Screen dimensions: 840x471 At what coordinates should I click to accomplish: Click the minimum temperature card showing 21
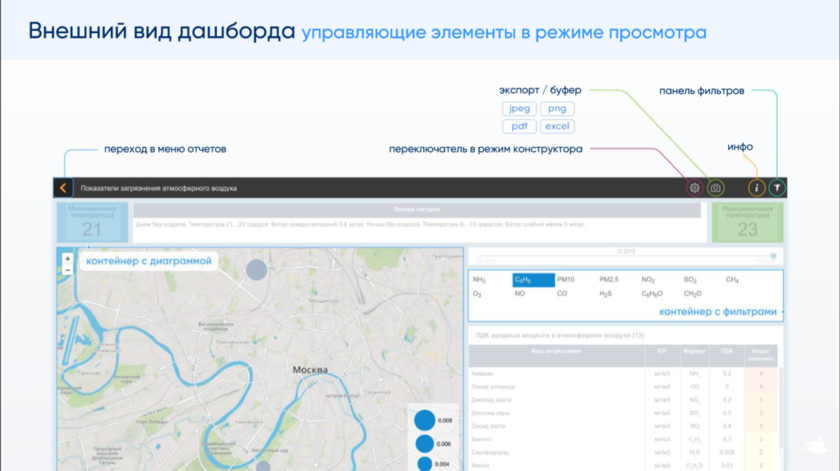pos(92,222)
